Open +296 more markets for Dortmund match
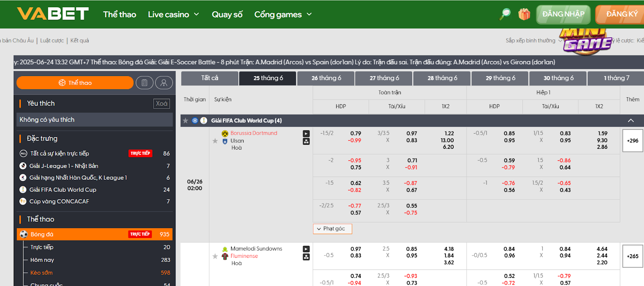The height and width of the screenshot is (286, 644). coord(633,140)
